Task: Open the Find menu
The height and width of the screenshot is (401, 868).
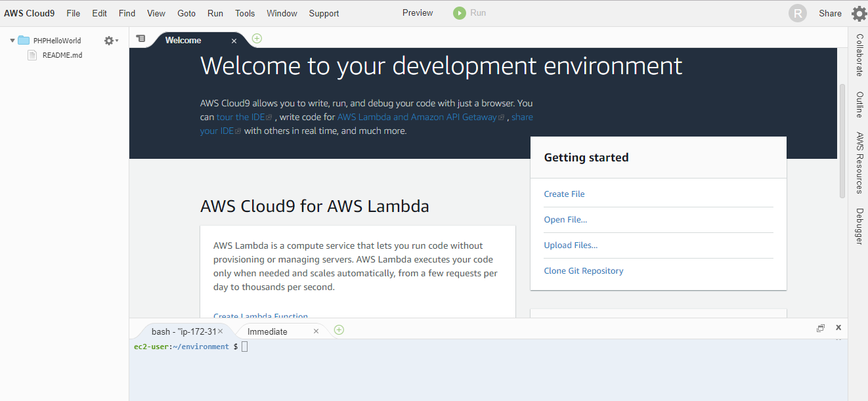Action: pos(127,13)
